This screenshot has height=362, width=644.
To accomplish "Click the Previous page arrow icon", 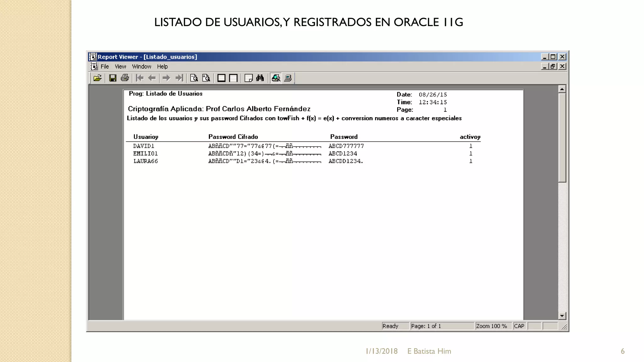I will coord(152,78).
